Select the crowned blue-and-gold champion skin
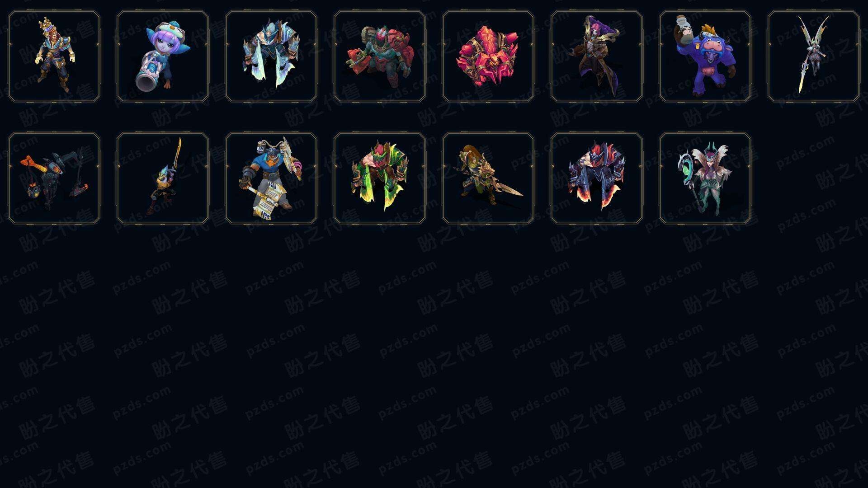868x488 pixels. pos(54,56)
